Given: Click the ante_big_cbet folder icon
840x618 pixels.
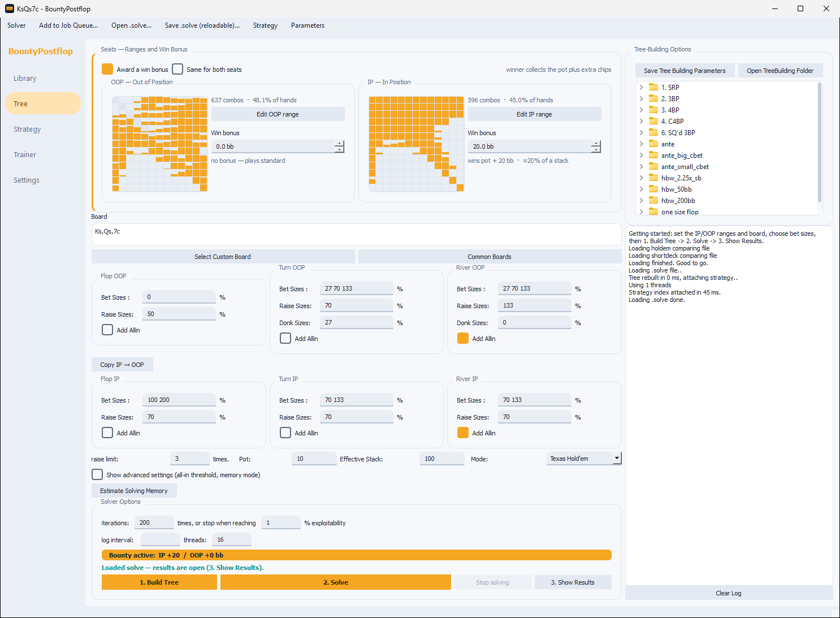Looking at the screenshot, I should (x=653, y=155).
